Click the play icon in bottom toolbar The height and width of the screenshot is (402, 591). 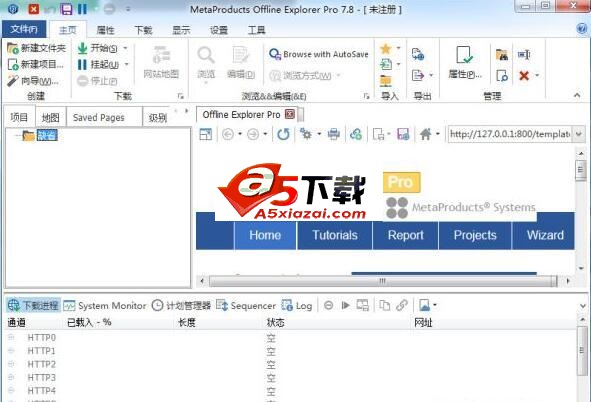(x=345, y=305)
